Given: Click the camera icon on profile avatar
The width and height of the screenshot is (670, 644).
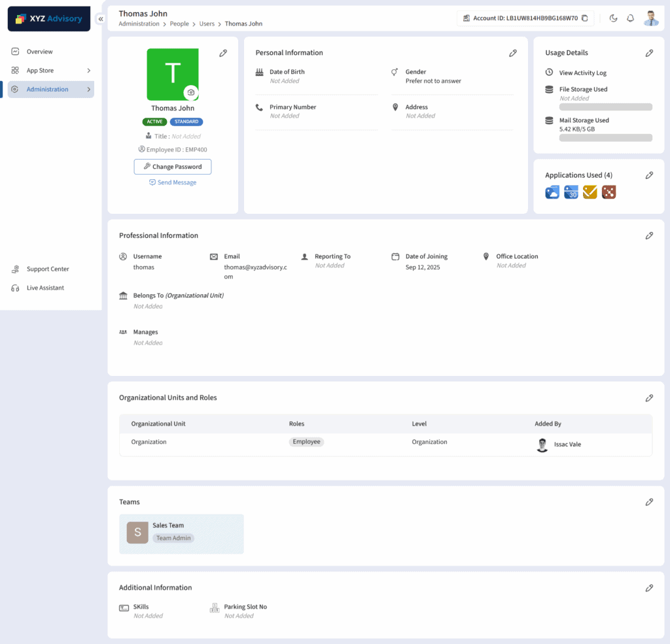Looking at the screenshot, I should 190,93.
